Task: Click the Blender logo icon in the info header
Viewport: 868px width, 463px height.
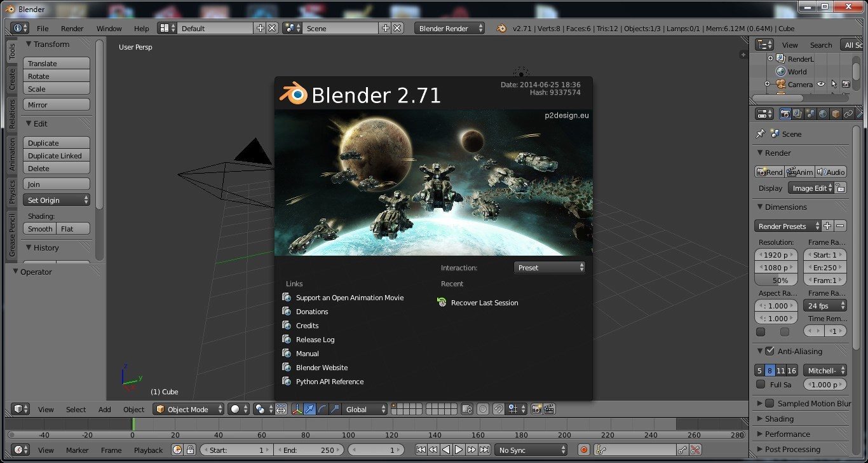Action: coord(501,28)
